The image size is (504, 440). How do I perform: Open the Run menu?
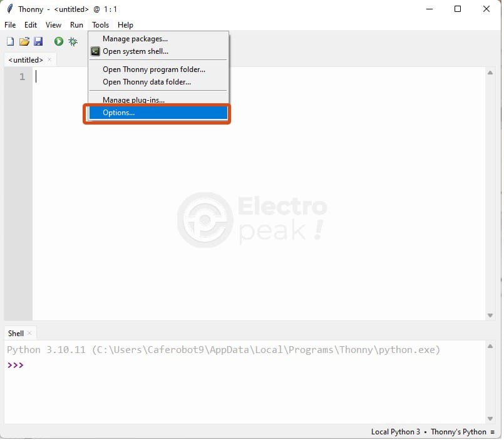pyautogui.click(x=76, y=25)
